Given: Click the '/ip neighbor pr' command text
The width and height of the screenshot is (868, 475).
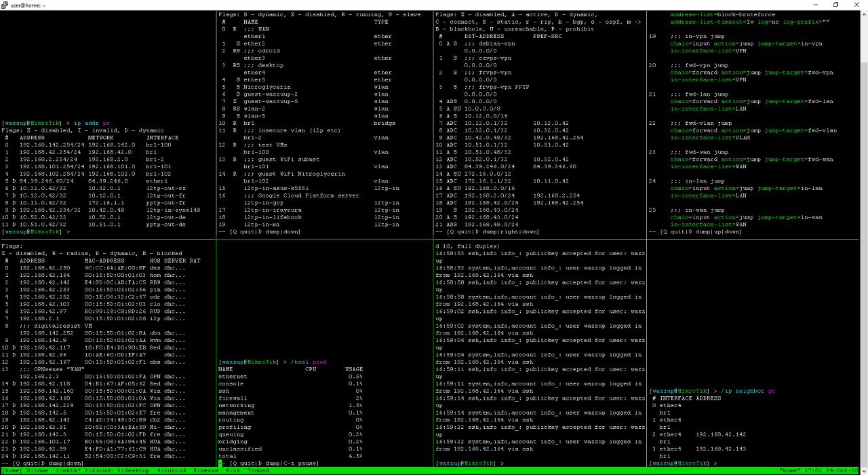Looking at the screenshot, I should pos(748,391).
